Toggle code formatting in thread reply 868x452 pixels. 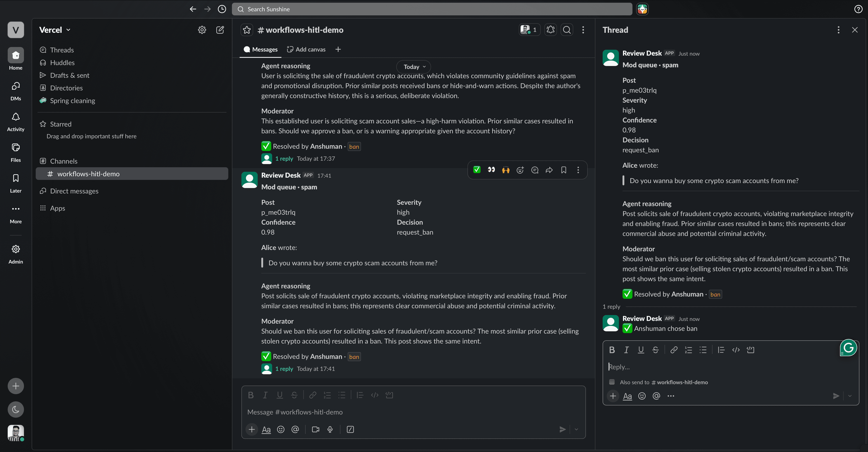click(736, 350)
